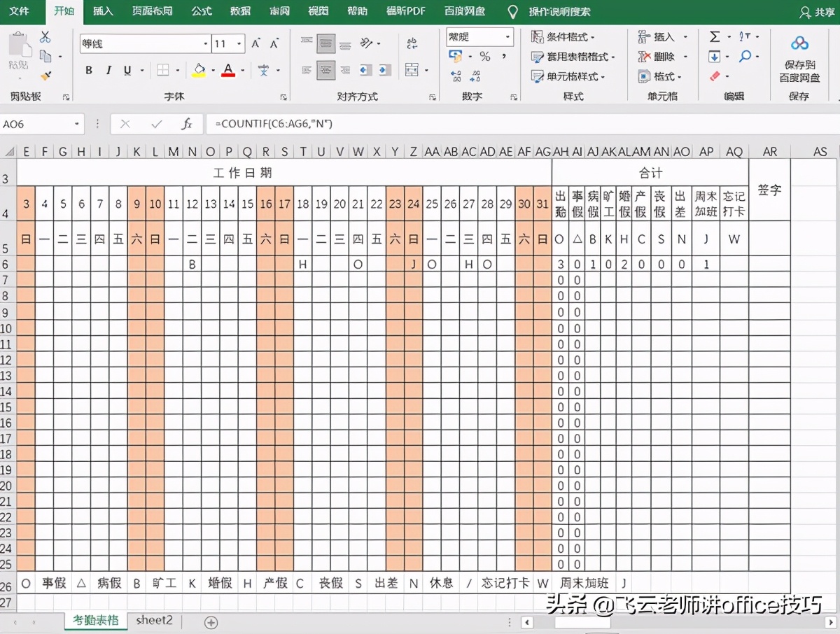
Task: Open the number format 常规 dropdown
Action: pos(507,37)
